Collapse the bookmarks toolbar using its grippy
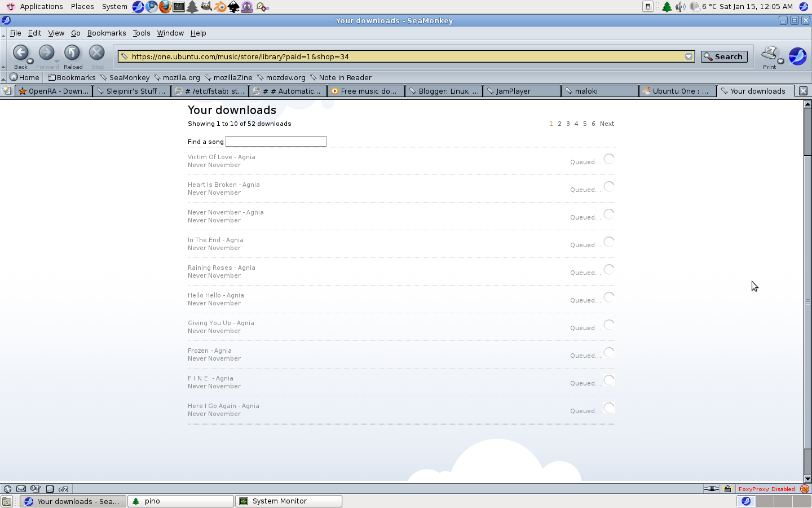 click(3, 77)
